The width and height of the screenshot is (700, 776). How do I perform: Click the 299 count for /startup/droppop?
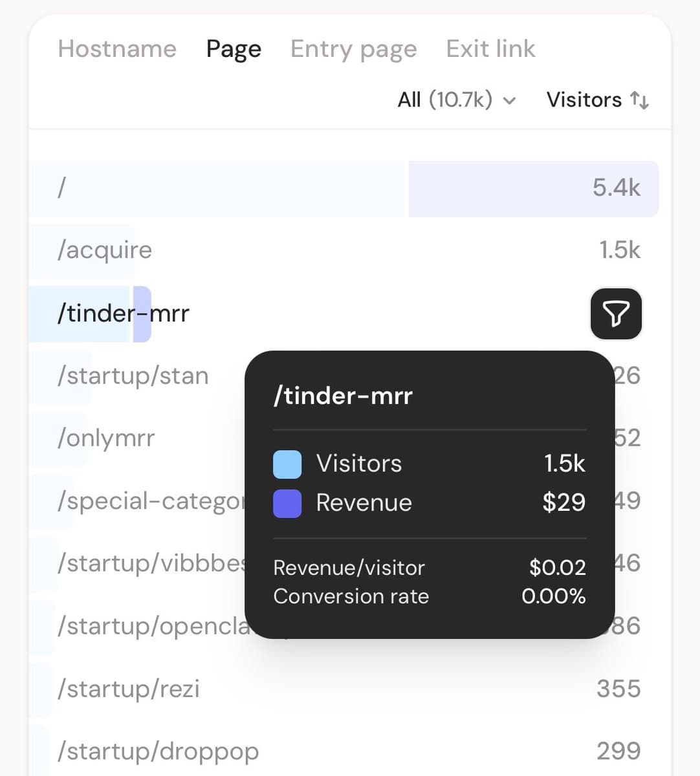coord(618,751)
